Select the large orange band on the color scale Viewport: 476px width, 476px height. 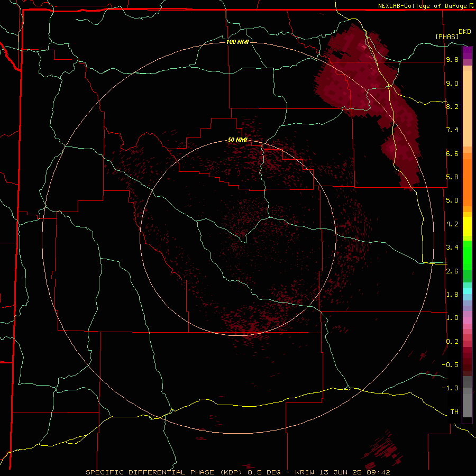coord(467,182)
